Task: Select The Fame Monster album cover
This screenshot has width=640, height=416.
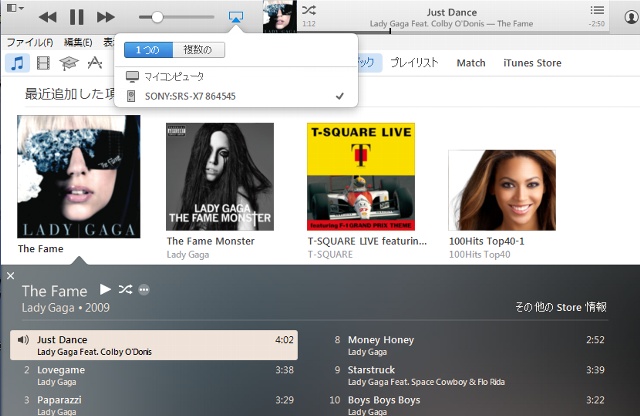Action: [x=220, y=177]
